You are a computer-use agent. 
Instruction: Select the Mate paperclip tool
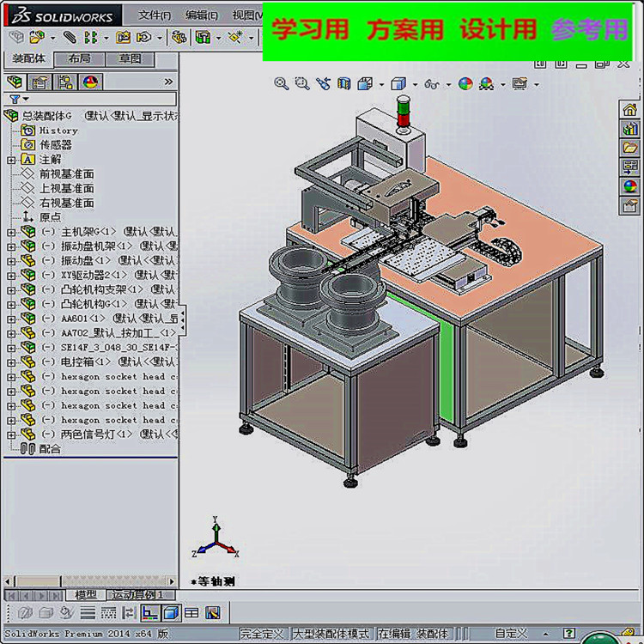pos(70,38)
